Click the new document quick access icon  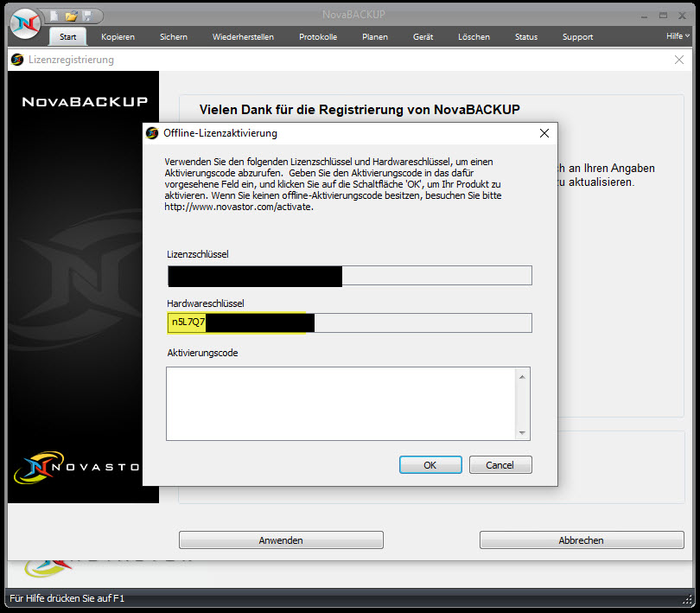(54, 16)
